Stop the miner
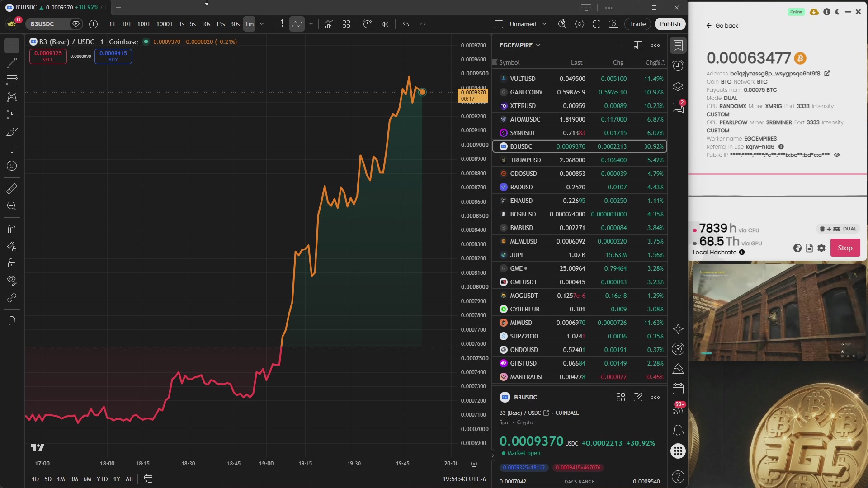Viewport: 868px width, 488px height. pyautogui.click(x=845, y=248)
